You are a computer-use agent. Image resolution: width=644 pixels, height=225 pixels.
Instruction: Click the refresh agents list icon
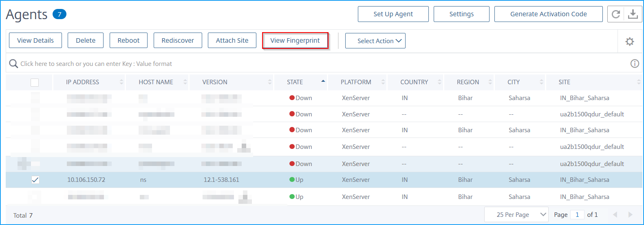[x=616, y=14]
